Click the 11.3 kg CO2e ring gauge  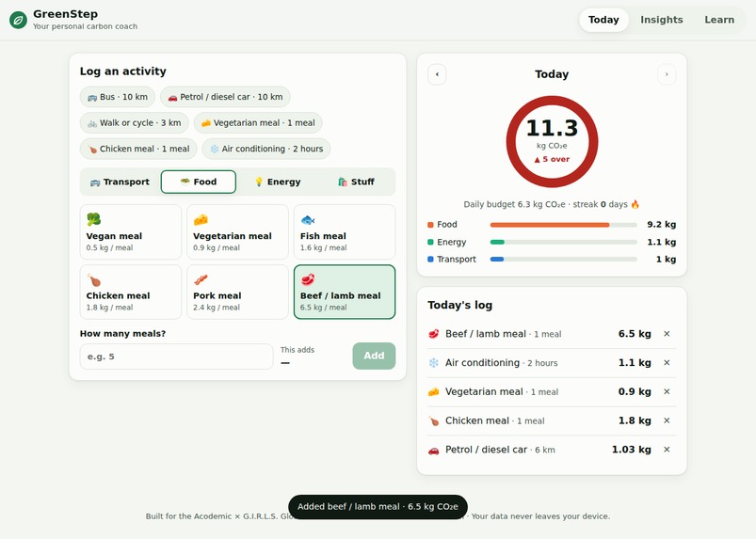pos(552,142)
